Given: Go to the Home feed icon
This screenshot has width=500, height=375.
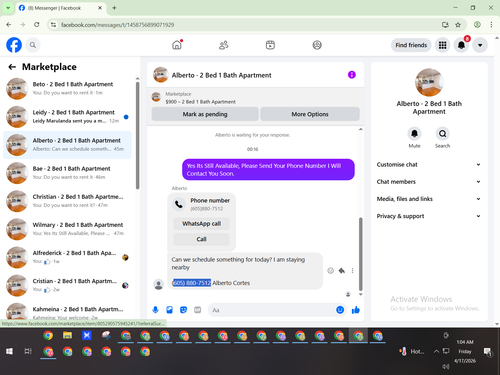Looking at the screenshot, I should (177, 45).
